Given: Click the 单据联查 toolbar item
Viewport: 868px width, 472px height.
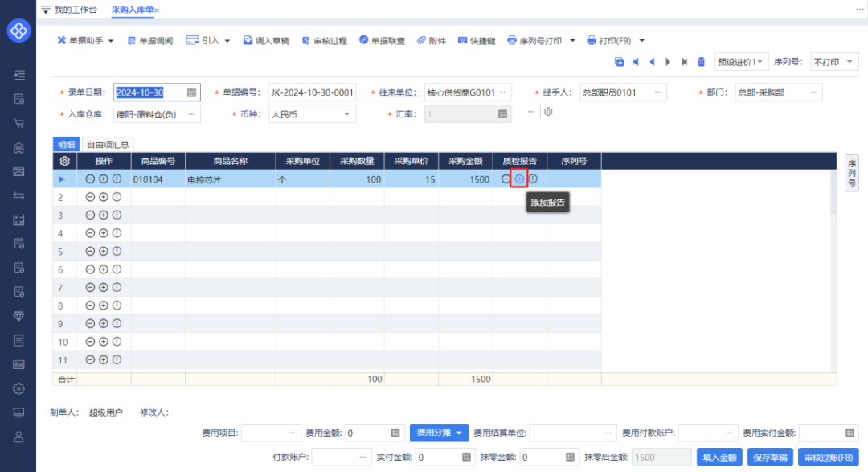Looking at the screenshot, I should [x=382, y=40].
